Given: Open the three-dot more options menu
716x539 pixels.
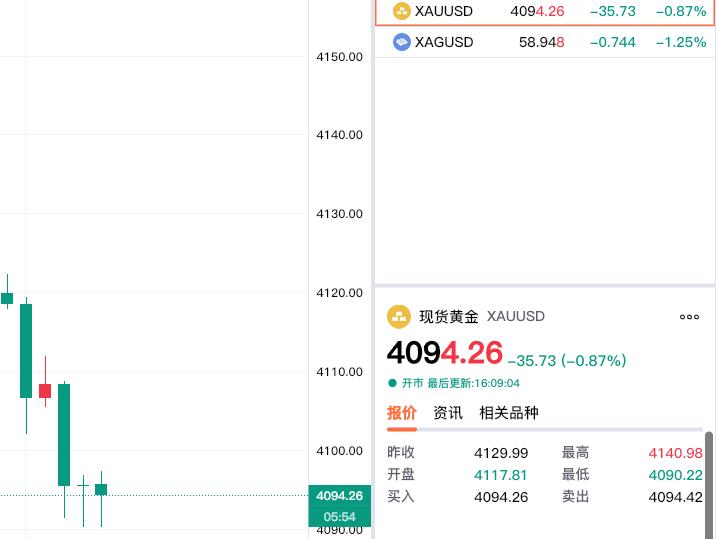Looking at the screenshot, I should [x=689, y=317].
